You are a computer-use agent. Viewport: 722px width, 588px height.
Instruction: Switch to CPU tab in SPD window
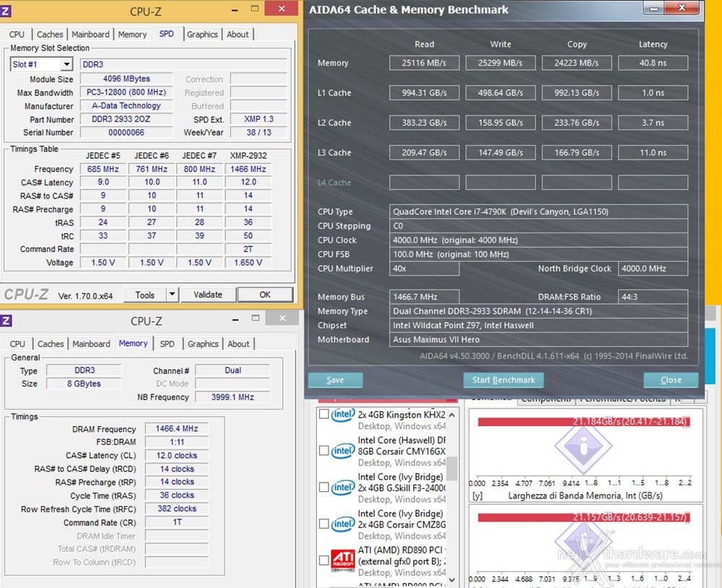pyautogui.click(x=17, y=34)
